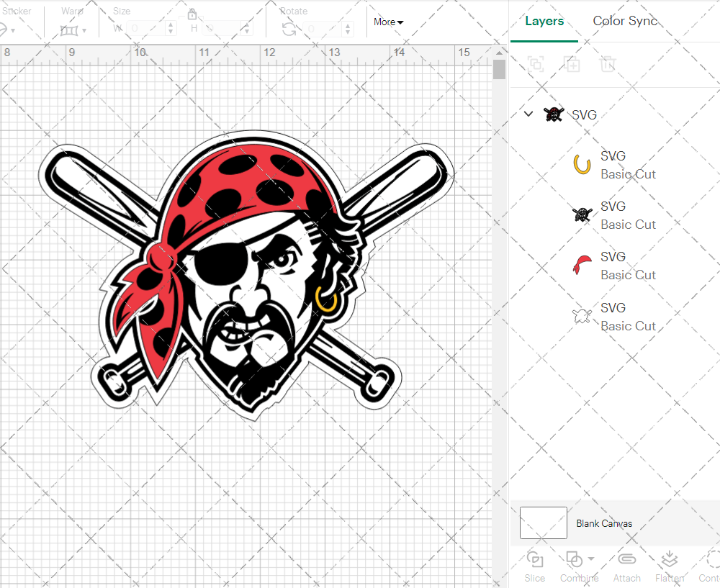This screenshot has height=588, width=720.
Task: Click the Warp tool icon
Action: [x=69, y=30]
